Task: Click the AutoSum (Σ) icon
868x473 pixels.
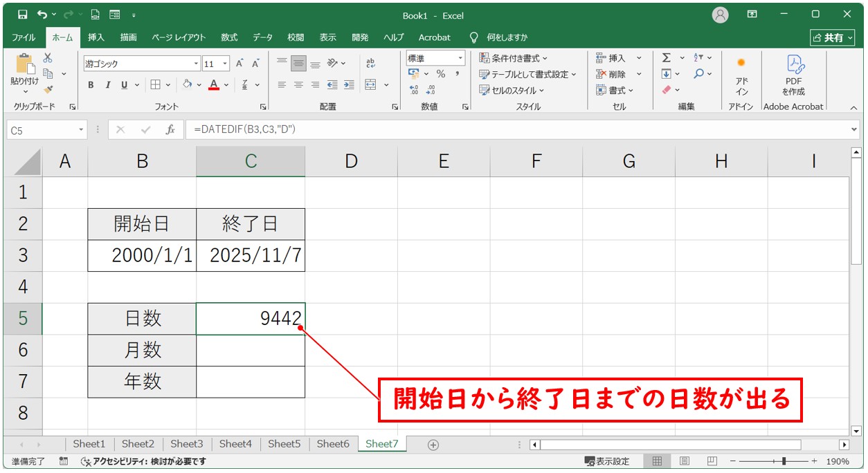Action: tap(666, 58)
